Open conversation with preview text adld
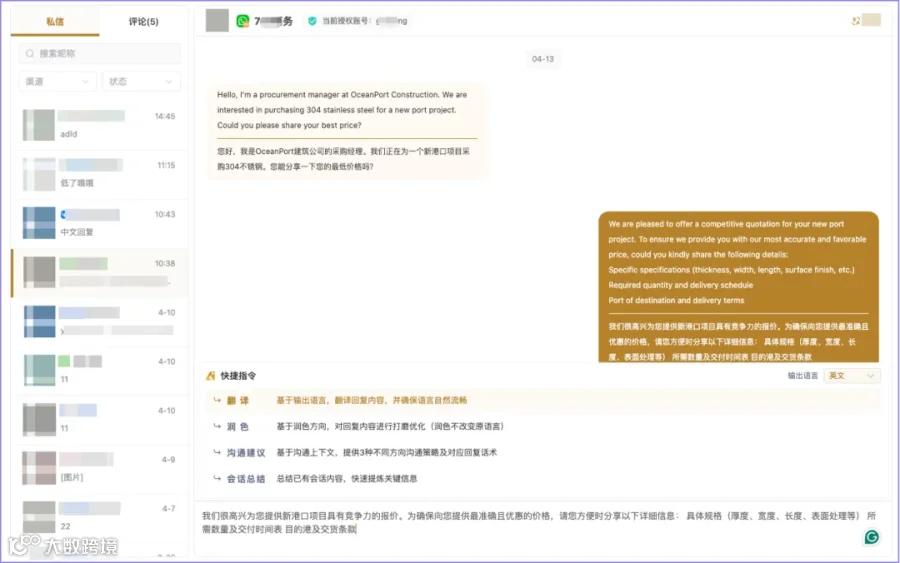 pyautogui.click(x=100, y=125)
